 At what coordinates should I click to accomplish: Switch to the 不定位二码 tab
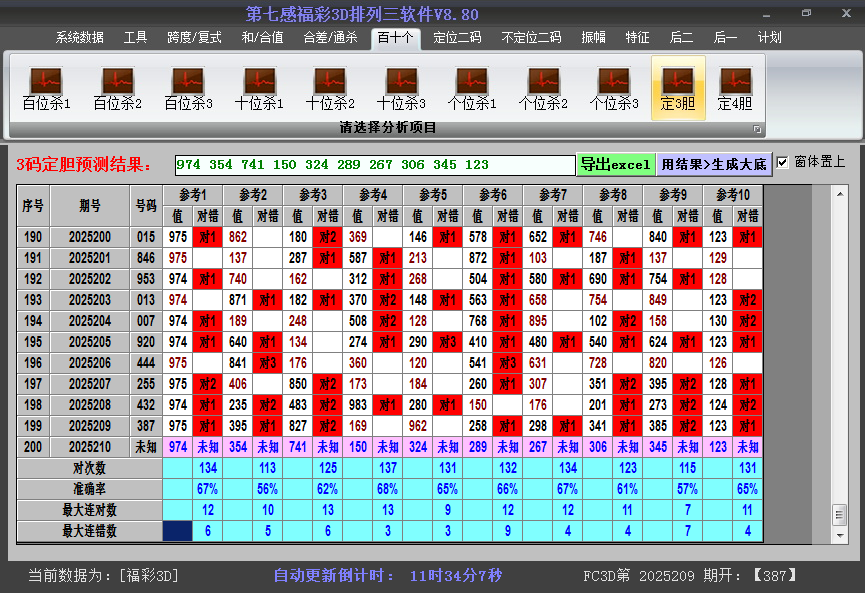click(x=531, y=38)
